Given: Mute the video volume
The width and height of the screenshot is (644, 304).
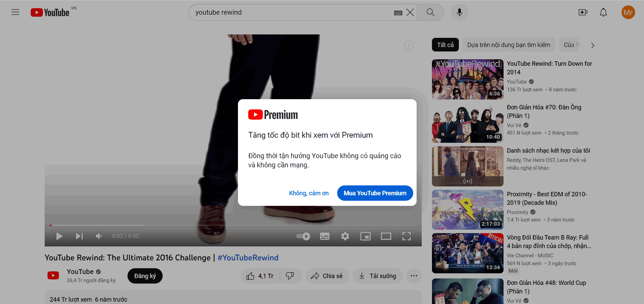Looking at the screenshot, I should coord(99,236).
